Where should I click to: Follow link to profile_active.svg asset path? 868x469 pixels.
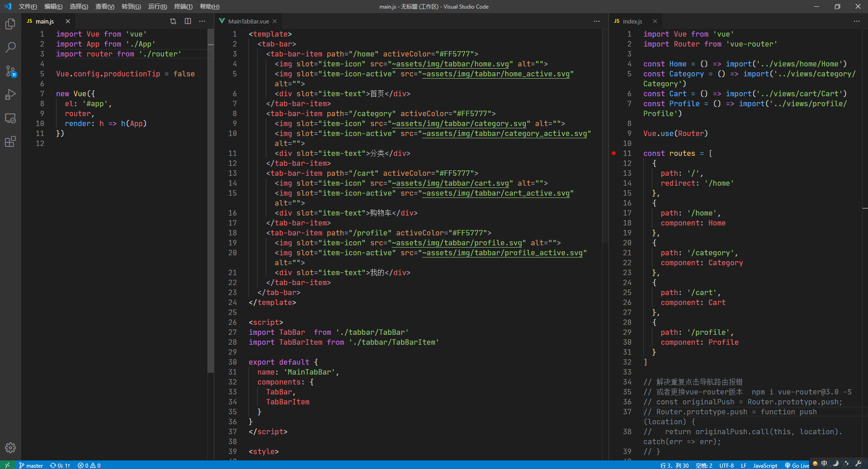point(502,253)
